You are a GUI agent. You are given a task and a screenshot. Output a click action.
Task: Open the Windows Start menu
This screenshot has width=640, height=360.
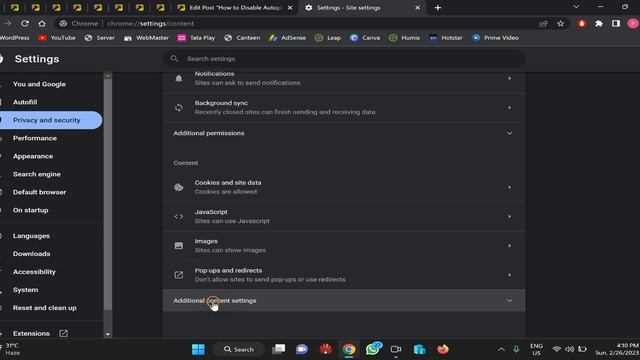198,349
